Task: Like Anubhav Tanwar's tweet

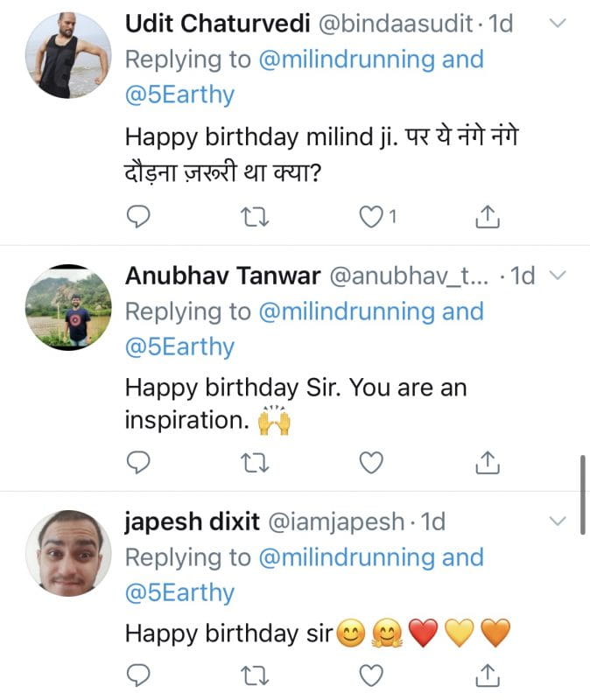Action: 372,462
